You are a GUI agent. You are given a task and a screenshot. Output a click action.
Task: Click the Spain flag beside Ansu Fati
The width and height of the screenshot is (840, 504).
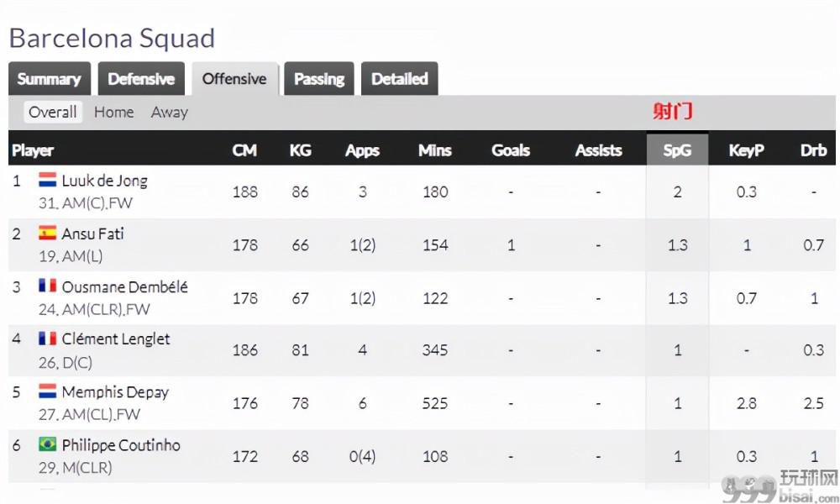tap(47, 233)
